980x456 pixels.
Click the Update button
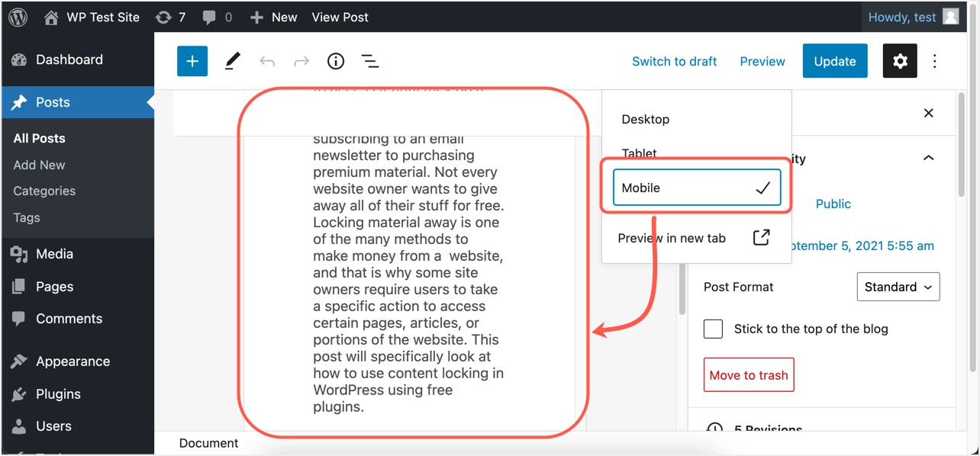point(834,62)
